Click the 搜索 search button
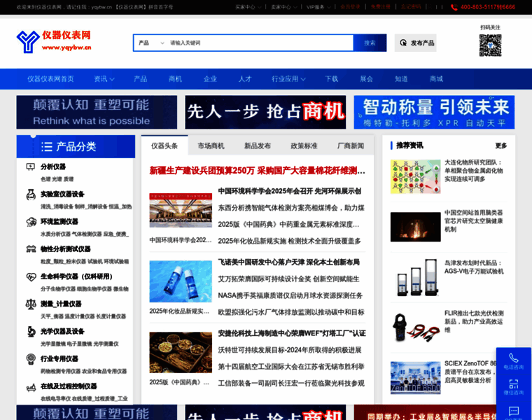The height and width of the screenshot is (420, 532). pos(370,43)
